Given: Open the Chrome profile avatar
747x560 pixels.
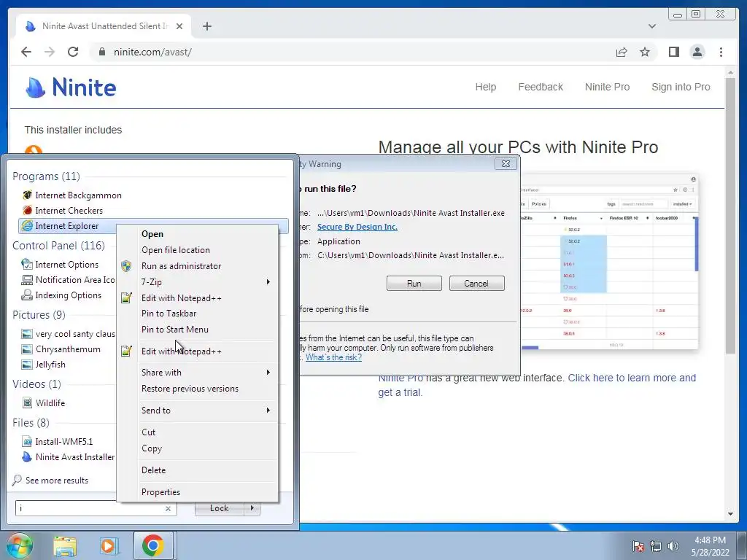Looking at the screenshot, I should pos(697,52).
